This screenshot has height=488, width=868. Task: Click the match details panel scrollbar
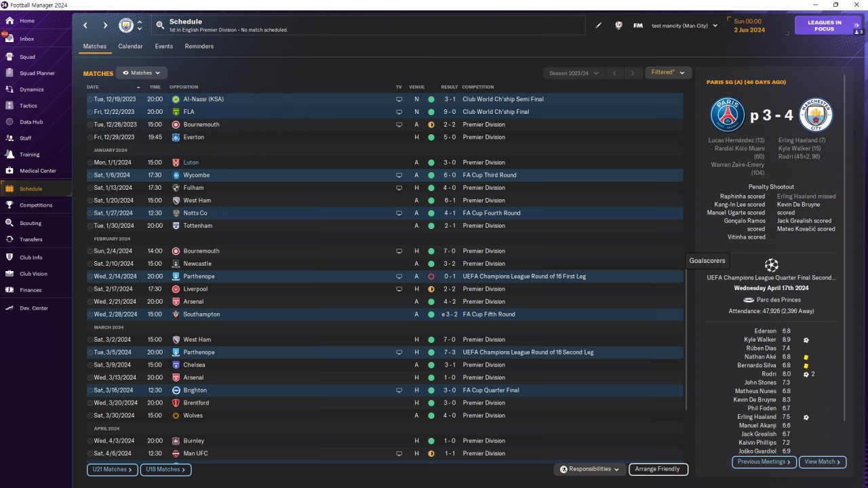pyautogui.click(x=845, y=247)
